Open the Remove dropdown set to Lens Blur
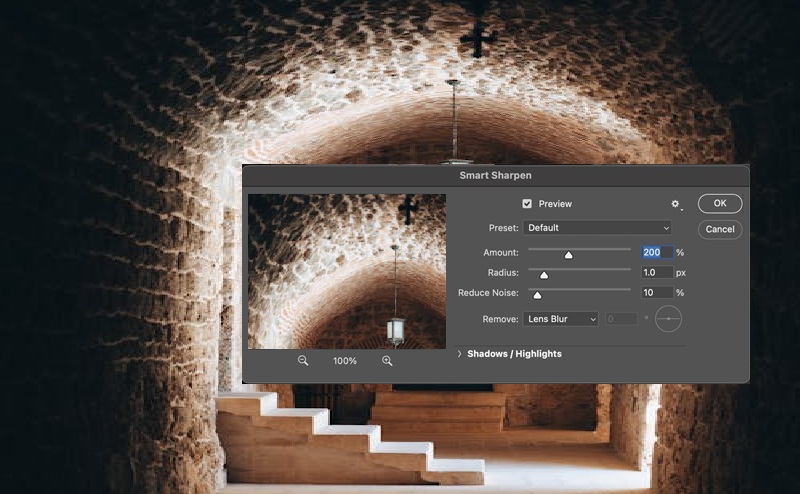Image resolution: width=800 pixels, height=494 pixels. point(560,319)
